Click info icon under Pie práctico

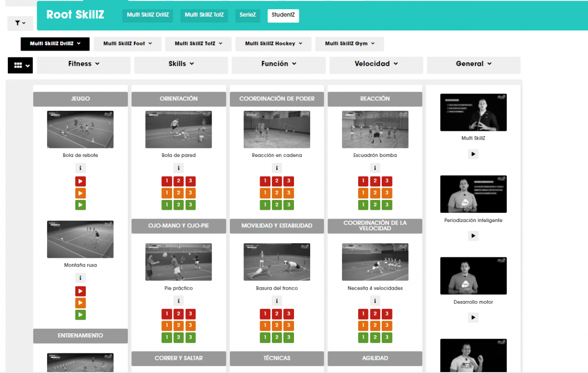(179, 301)
